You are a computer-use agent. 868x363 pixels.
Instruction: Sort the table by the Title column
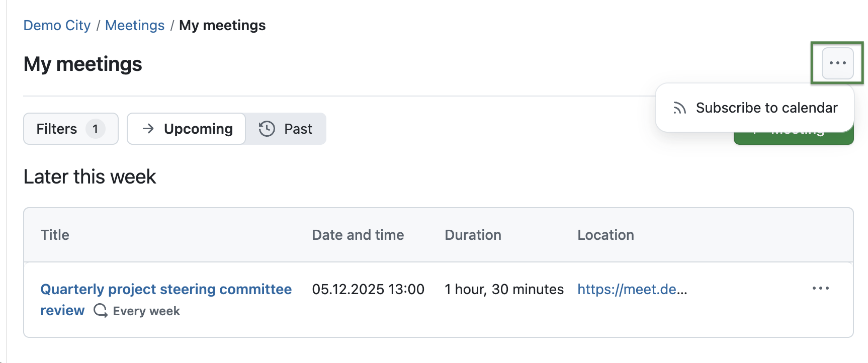[x=54, y=235]
